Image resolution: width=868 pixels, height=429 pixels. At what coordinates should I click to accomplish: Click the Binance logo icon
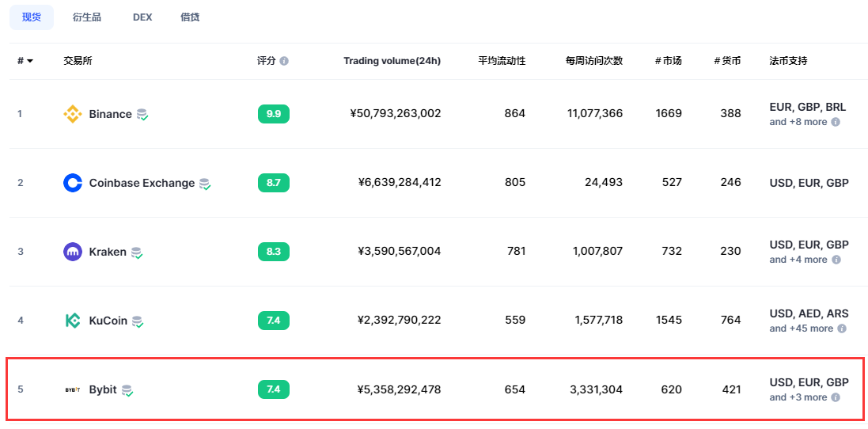click(73, 114)
